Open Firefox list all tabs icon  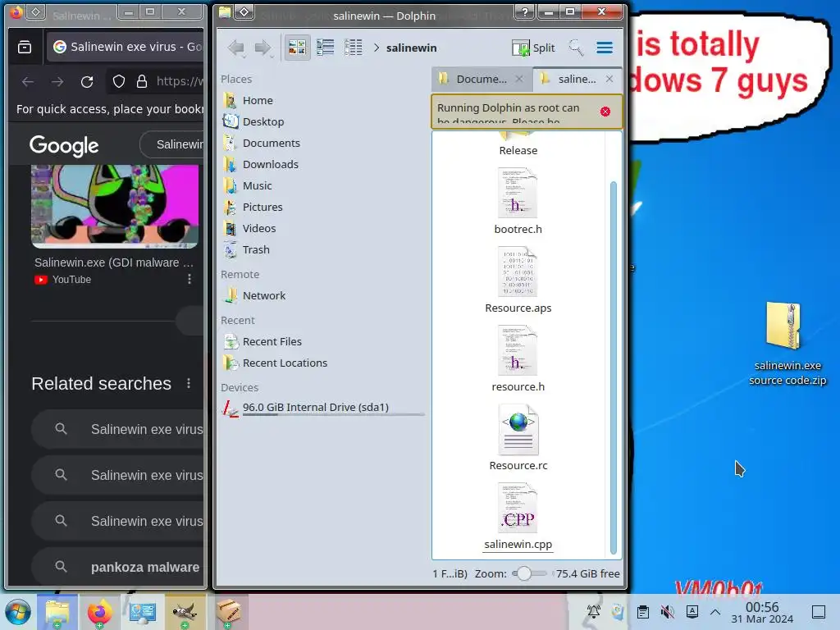click(x=25, y=47)
